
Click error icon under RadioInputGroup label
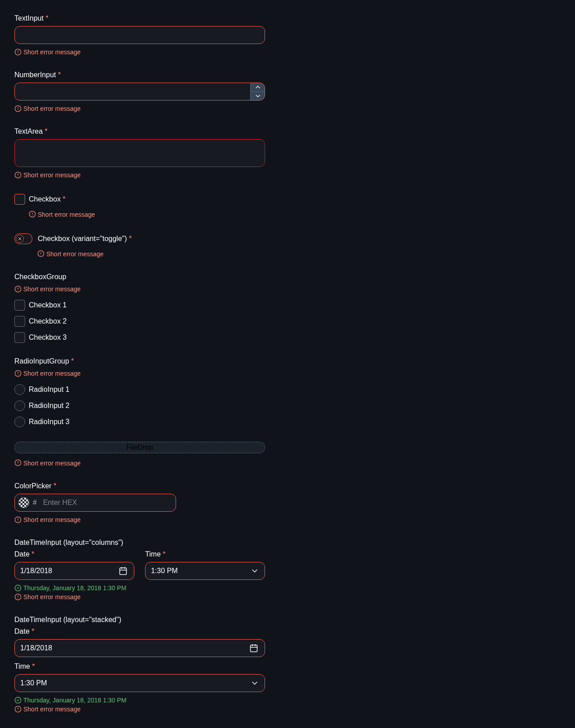pos(18,373)
